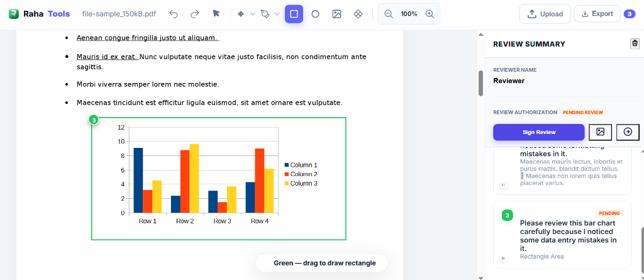
Task: Select the crossed-diamond pattern tool
Action: click(358, 14)
